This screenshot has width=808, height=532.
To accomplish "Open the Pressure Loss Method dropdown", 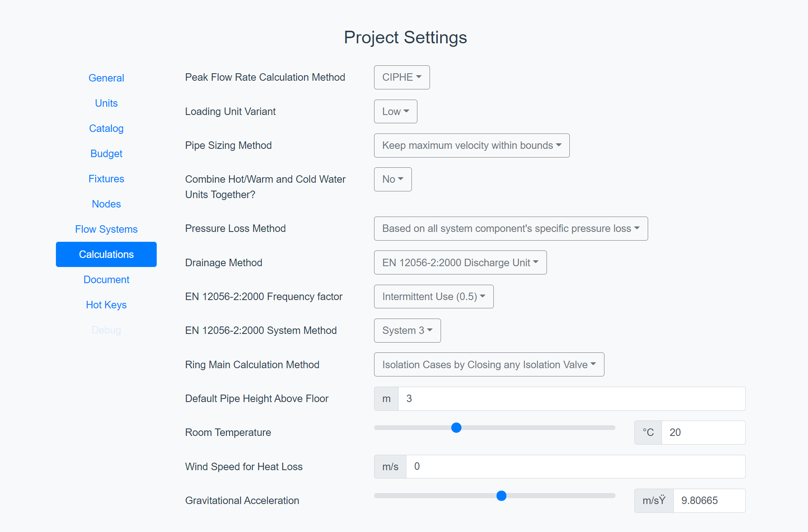I will (510, 228).
